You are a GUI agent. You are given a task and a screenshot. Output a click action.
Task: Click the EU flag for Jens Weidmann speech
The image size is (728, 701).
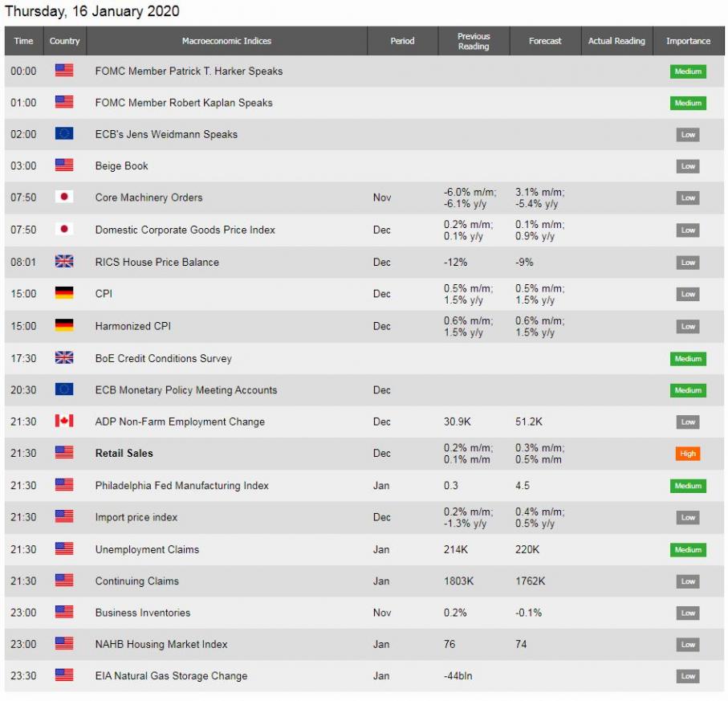coord(64,134)
